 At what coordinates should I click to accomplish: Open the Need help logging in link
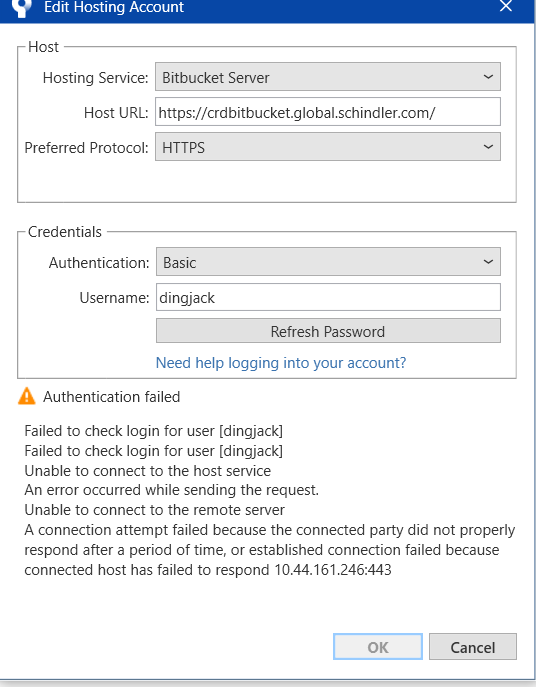point(281,363)
